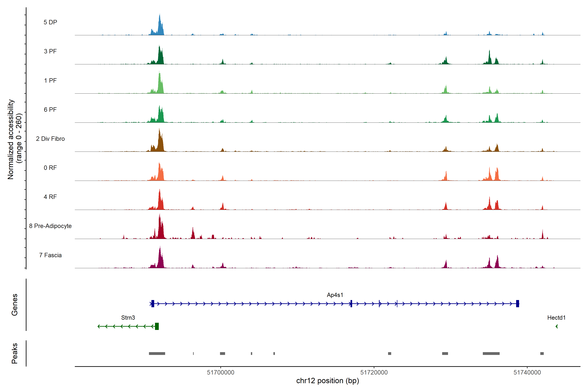Click the 51720000 axis tick label
This screenshot has height=392, width=588.
(374, 373)
